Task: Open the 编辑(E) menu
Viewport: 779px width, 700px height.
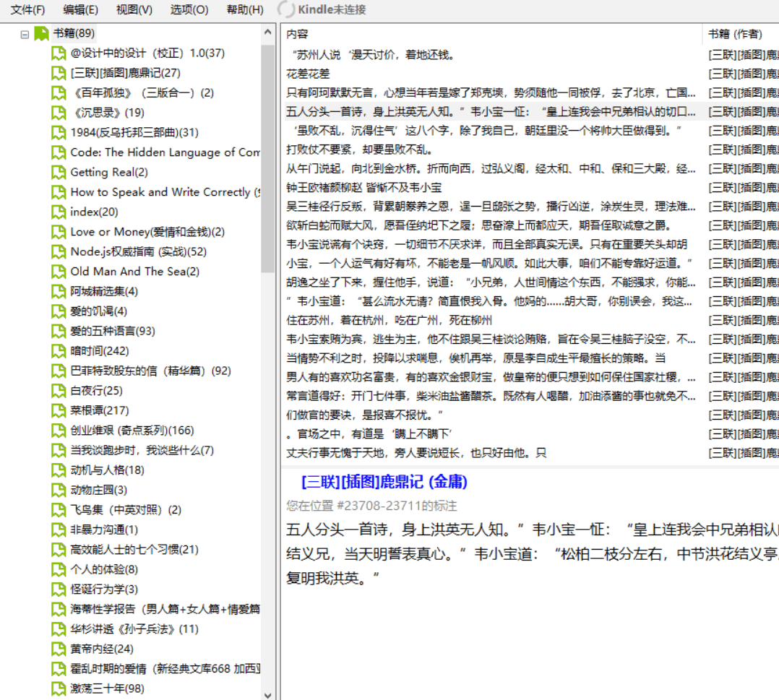Action: tap(80, 9)
